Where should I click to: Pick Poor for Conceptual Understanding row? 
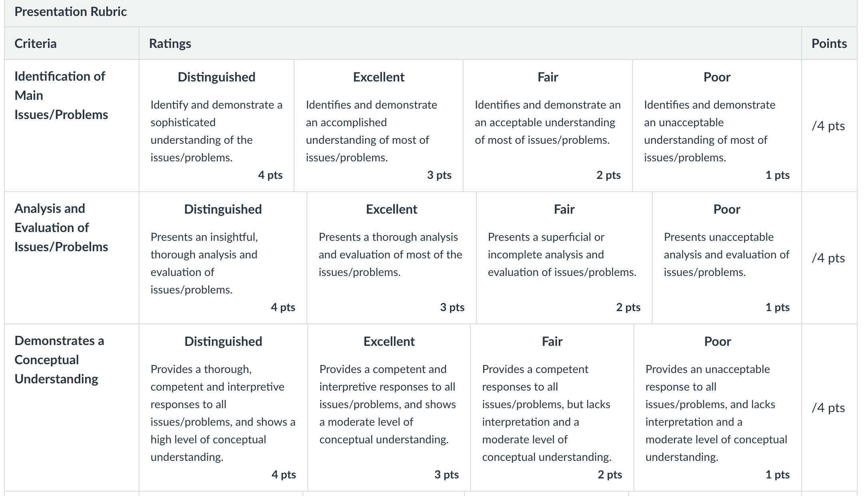(x=718, y=407)
